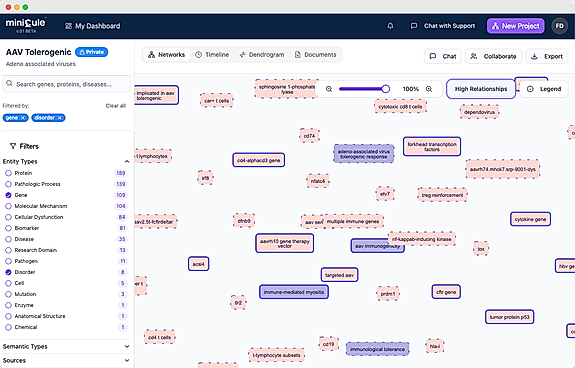The width and height of the screenshot is (575, 368).
Task: Click the Chat button
Action: [x=443, y=56]
